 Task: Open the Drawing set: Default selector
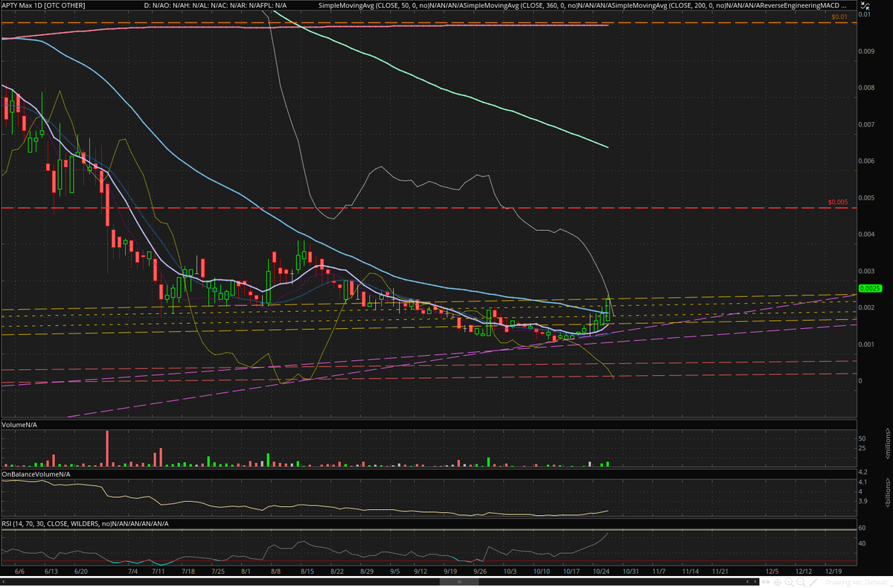coord(857,582)
